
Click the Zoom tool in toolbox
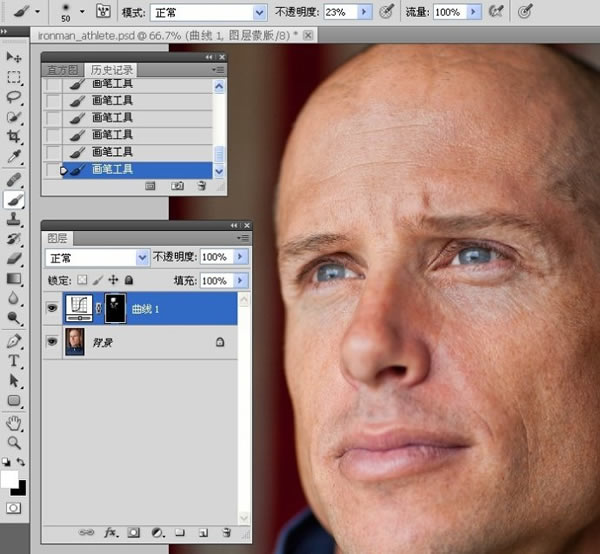pyautogui.click(x=14, y=442)
